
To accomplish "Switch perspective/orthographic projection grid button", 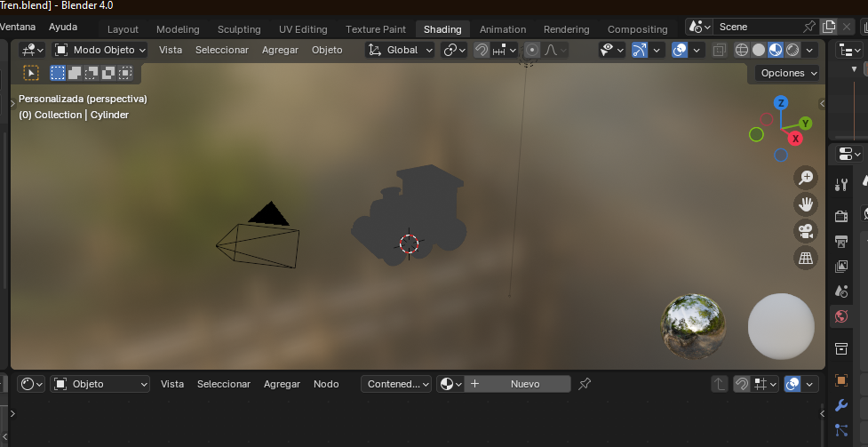I will (x=806, y=258).
